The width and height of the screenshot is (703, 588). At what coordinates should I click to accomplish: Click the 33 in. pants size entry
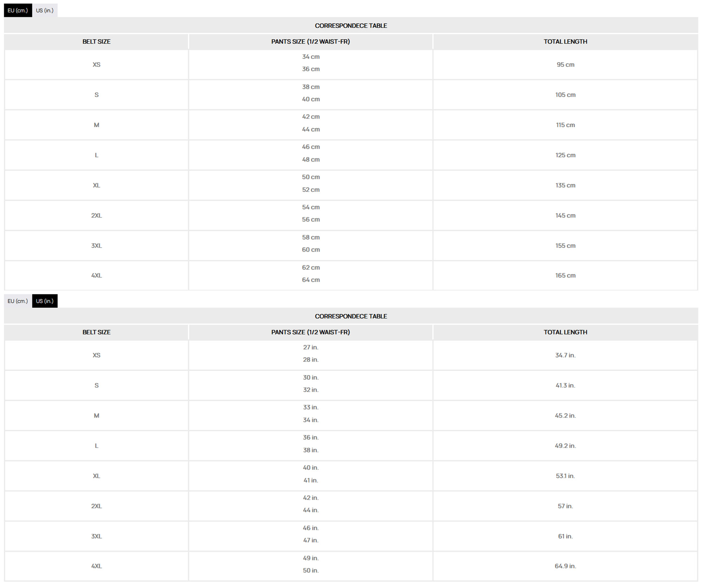[311, 407]
